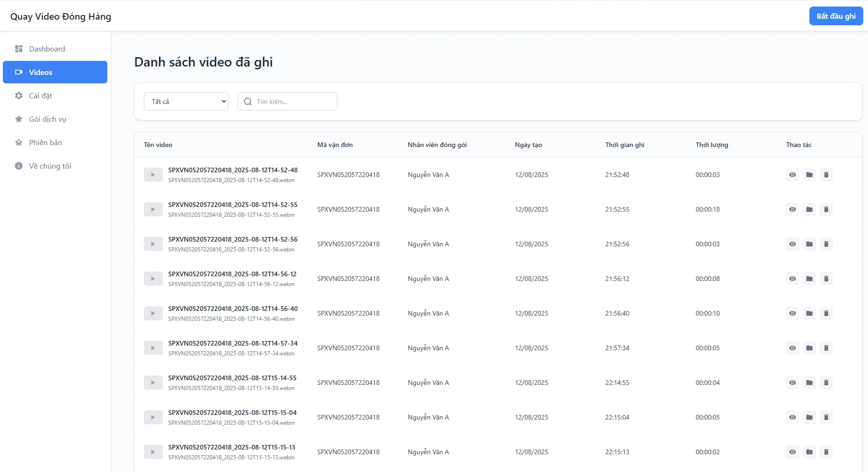This screenshot has height=472, width=868.
Task: Open the folder for the 21:52:55 video
Action: tap(809, 209)
